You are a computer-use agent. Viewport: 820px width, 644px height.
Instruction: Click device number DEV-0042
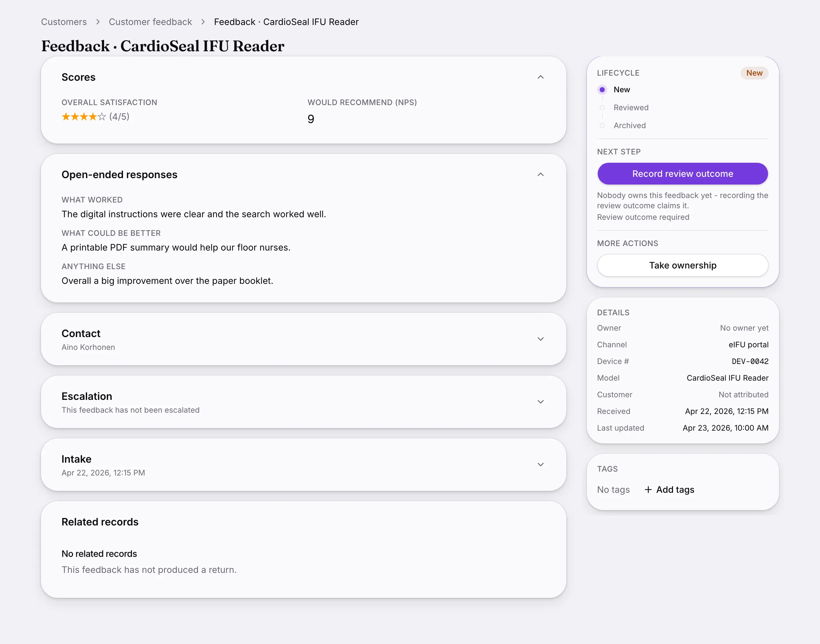click(x=750, y=362)
